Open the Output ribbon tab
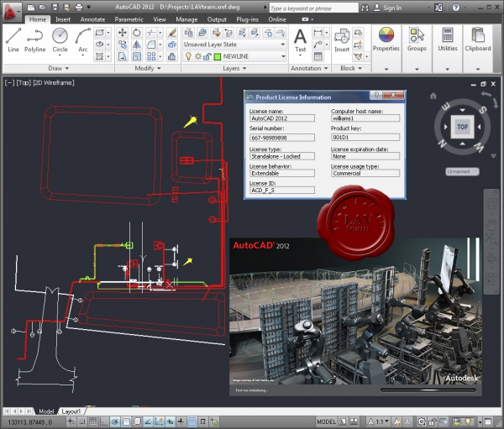 [217, 19]
